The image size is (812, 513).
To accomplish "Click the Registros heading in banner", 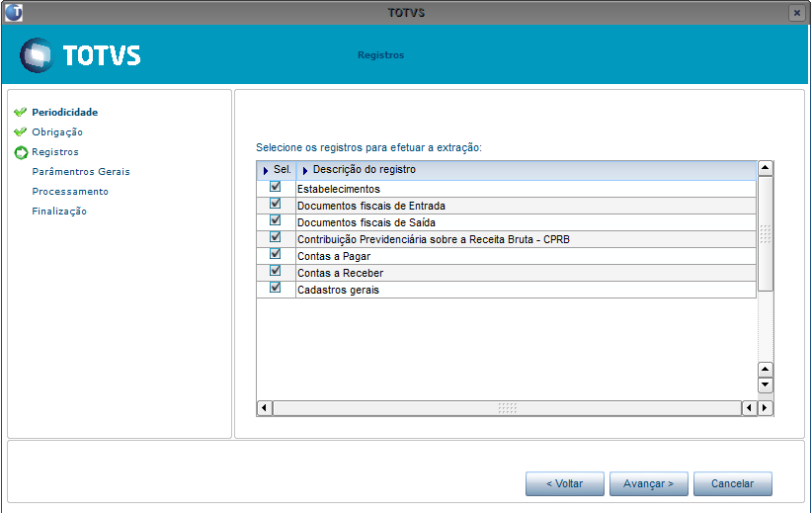I will point(380,55).
